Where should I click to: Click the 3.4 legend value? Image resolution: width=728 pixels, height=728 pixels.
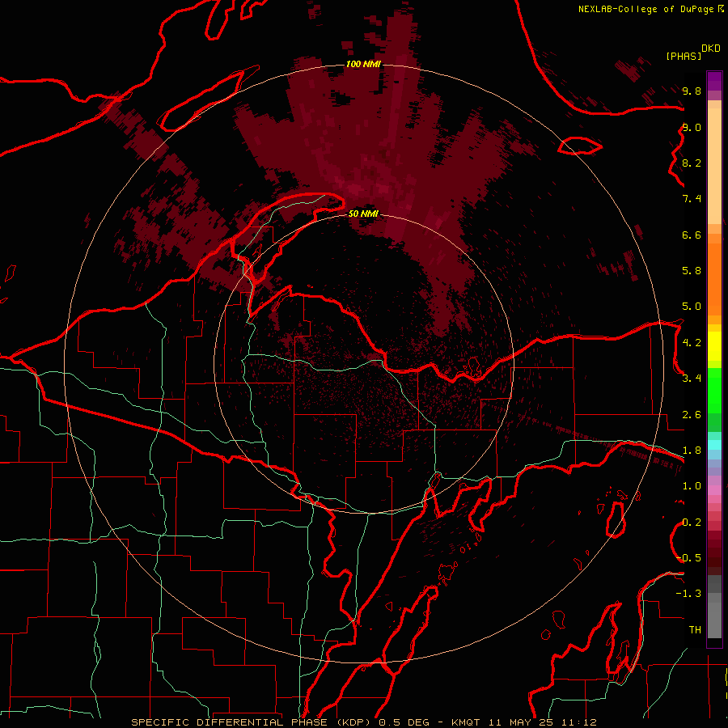(692, 379)
